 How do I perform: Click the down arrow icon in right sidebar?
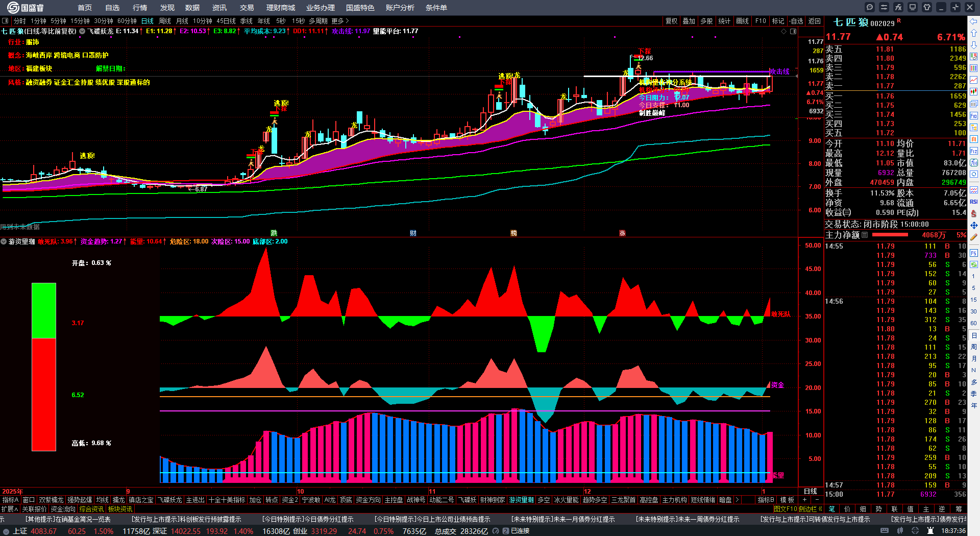click(x=974, y=44)
